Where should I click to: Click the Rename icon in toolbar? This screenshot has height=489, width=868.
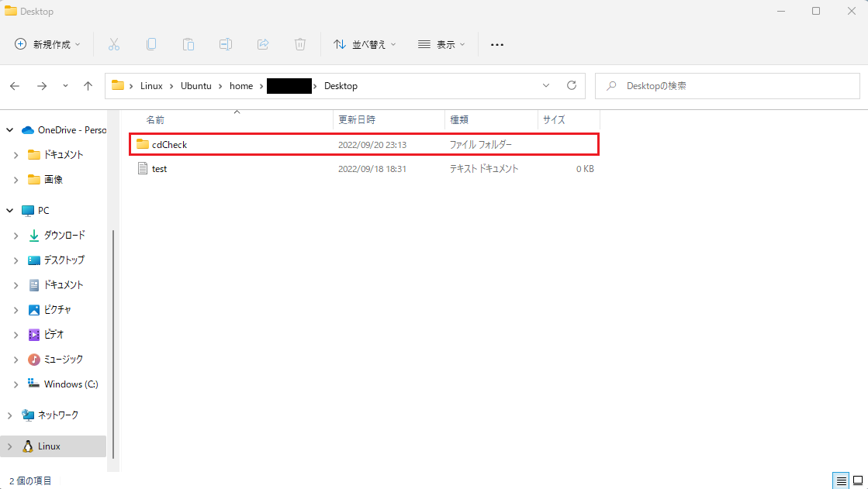225,44
